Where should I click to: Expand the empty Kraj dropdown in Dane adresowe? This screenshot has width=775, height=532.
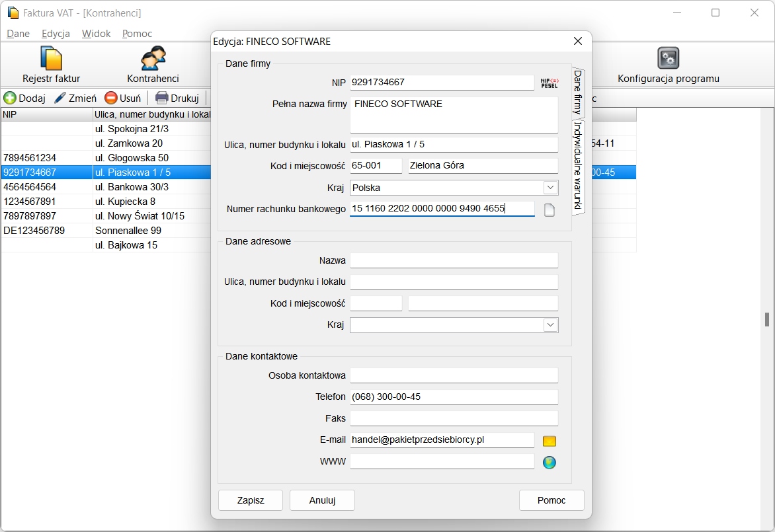click(x=550, y=325)
